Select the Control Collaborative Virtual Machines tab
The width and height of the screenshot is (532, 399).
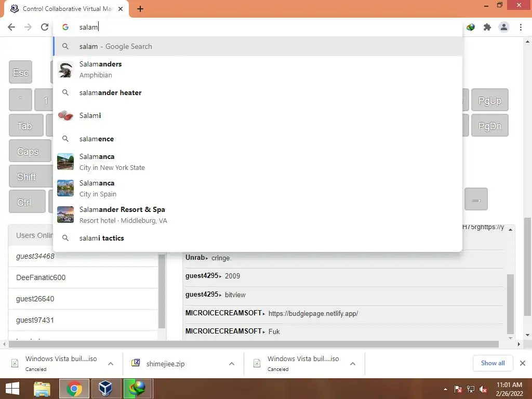(66, 9)
